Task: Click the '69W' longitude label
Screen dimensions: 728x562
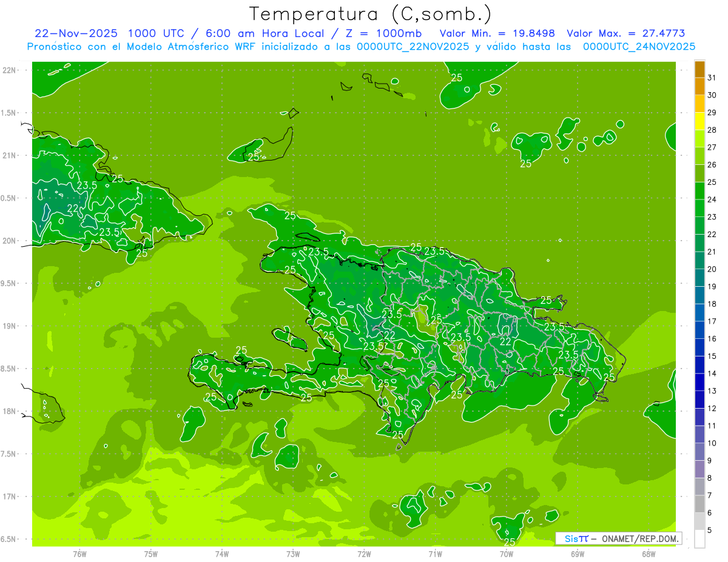Action: point(578,554)
